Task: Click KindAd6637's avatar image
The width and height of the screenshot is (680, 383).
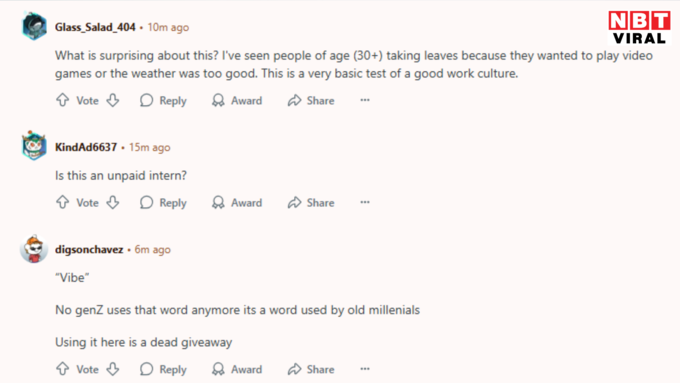Action: point(34,146)
